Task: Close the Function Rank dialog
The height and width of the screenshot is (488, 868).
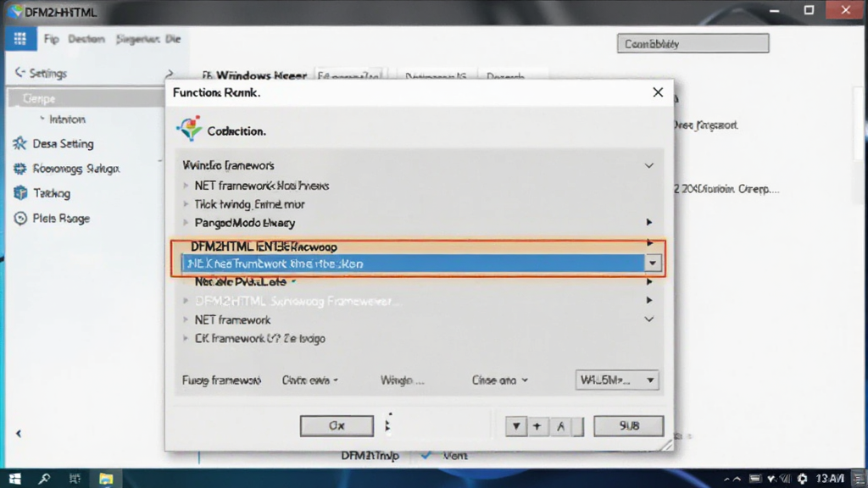Action: (x=658, y=92)
